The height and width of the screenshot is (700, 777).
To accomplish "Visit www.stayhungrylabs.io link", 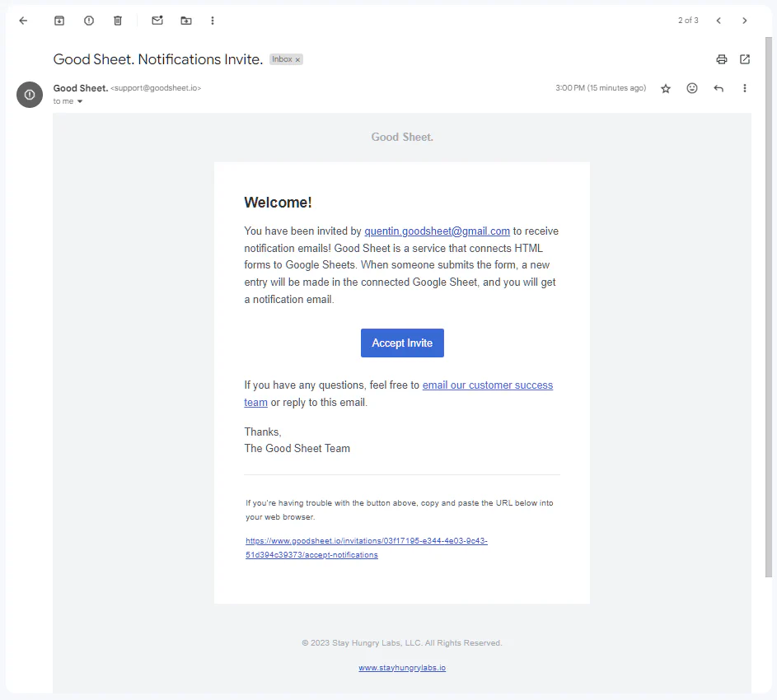I will (402, 668).
